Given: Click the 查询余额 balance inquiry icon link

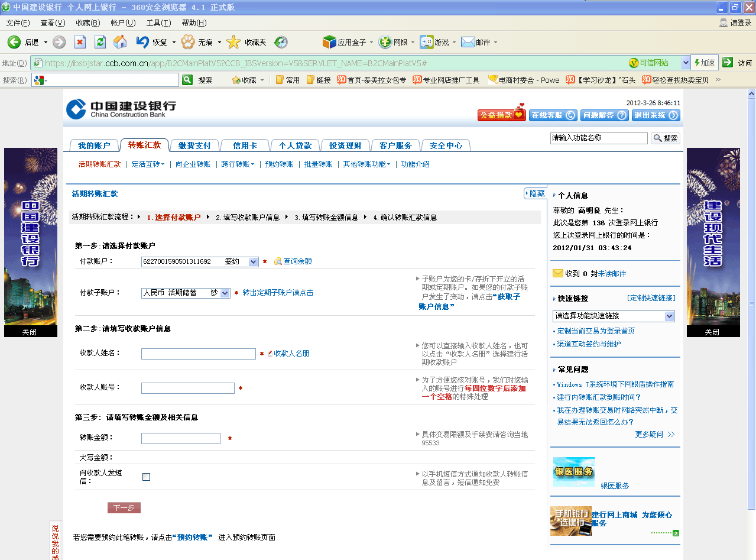Looking at the screenshot, I should (x=278, y=261).
